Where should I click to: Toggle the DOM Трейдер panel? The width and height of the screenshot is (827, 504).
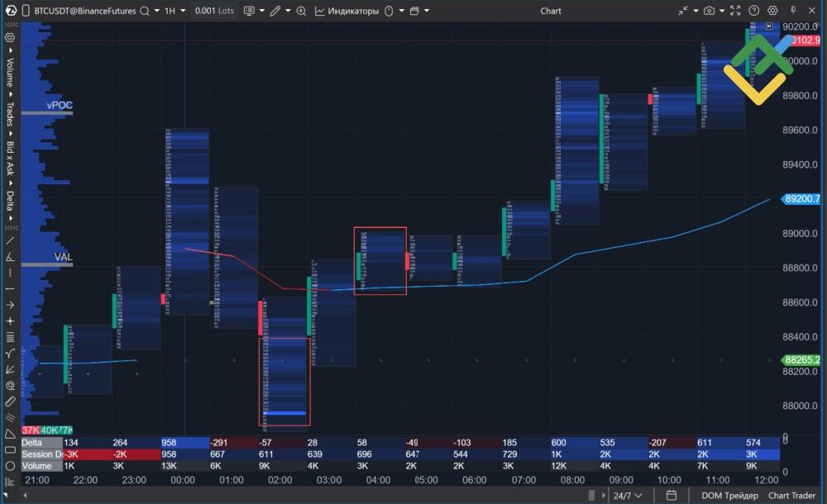(729, 495)
